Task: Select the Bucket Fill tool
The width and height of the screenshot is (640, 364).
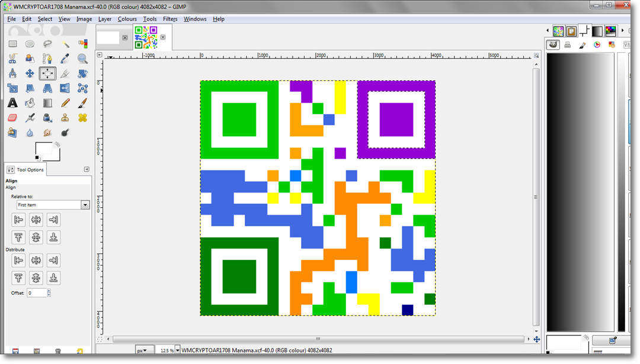Action: pos(30,103)
